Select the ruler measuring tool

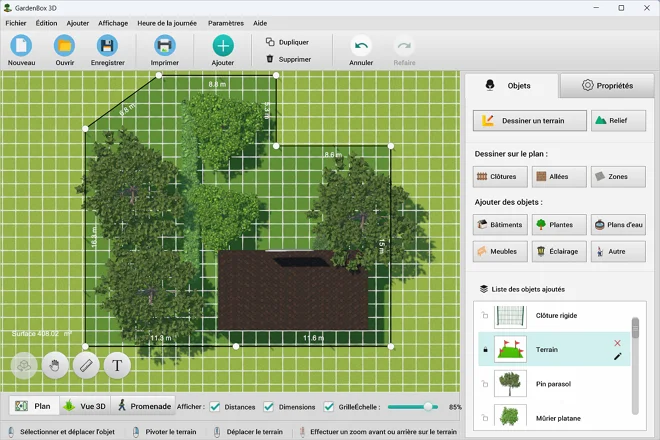86,365
